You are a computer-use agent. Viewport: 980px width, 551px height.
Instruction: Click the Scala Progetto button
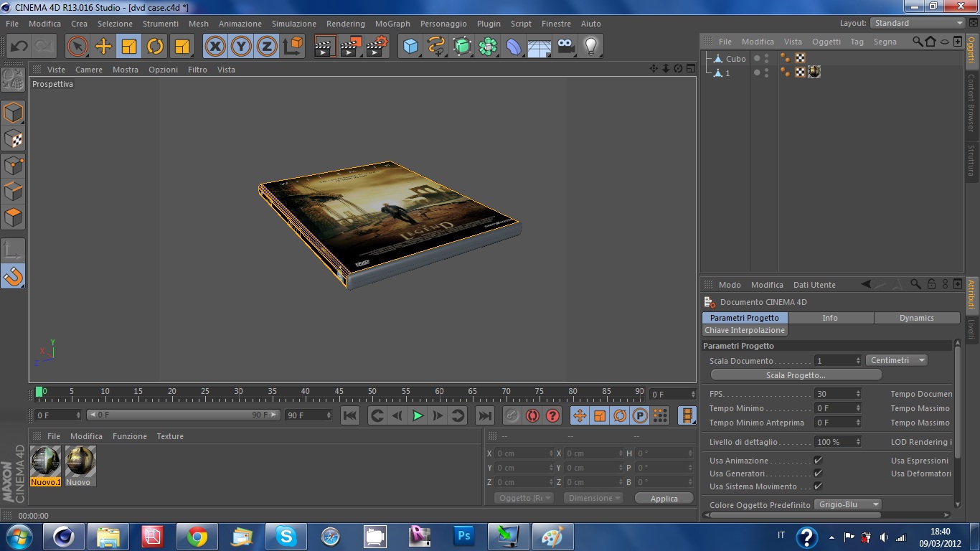(x=796, y=375)
